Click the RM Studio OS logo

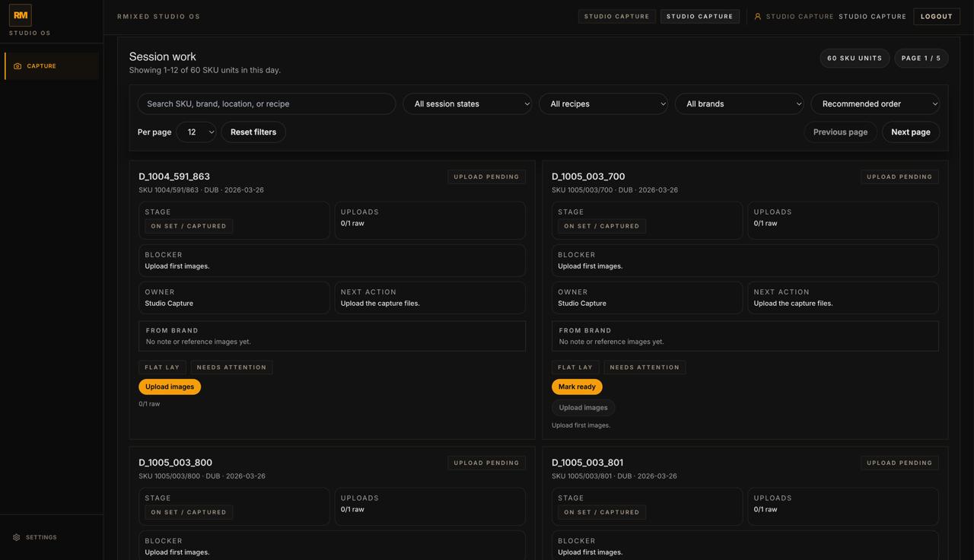[x=20, y=14]
